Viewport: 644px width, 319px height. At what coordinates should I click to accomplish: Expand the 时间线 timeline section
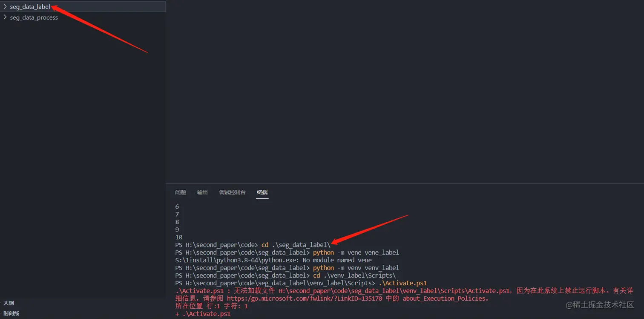point(11,313)
